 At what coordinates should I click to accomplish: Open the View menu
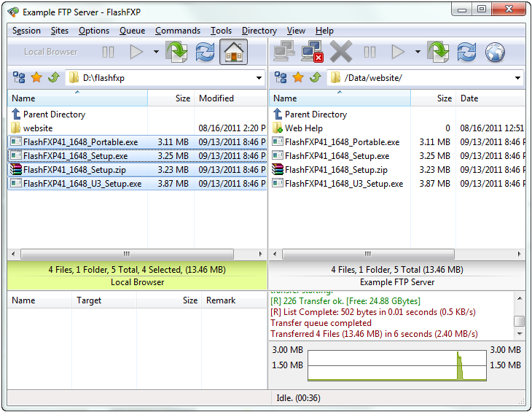pos(296,31)
